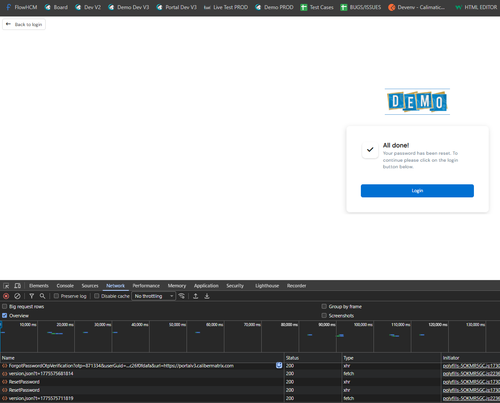Open the Application tab

click(206, 286)
